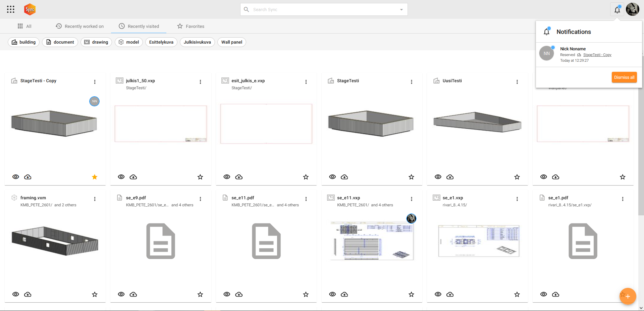644x311 pixels.
Task: Filter by the drawing tag chip
Action: click(x=96, y=42)
